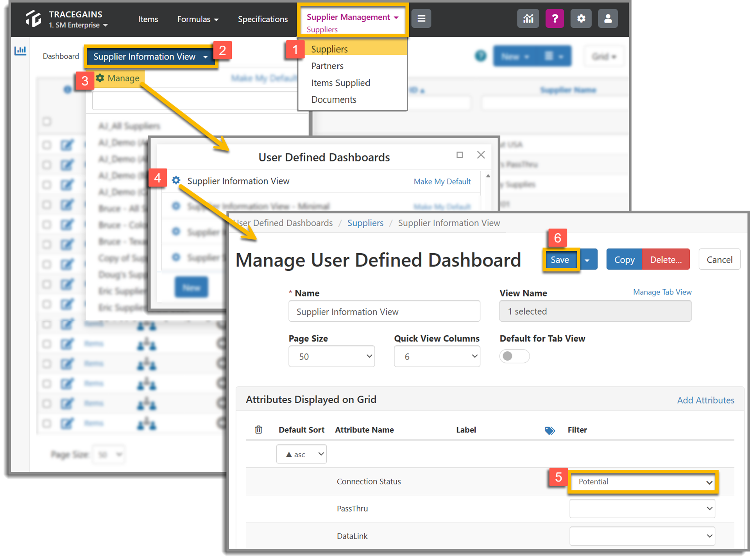Image resolution: width=750 pixels, height=560 pixels.
Task: Click the Filter column header
Action: [577, 430]
